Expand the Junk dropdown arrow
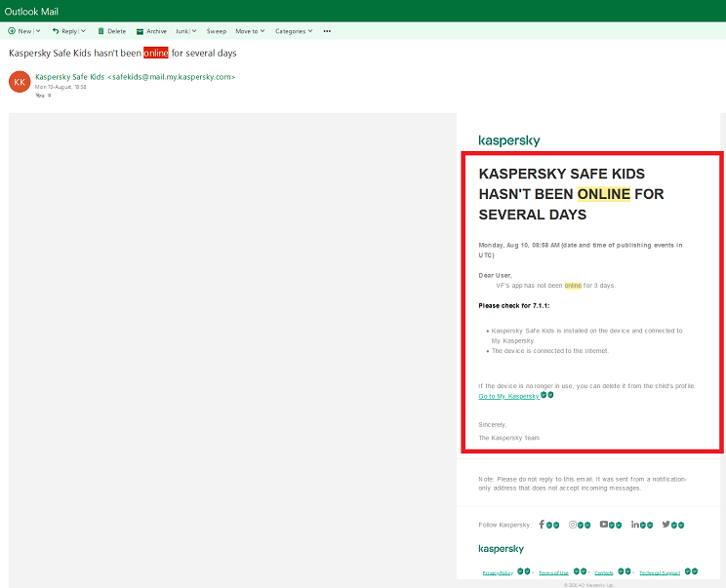The image size is (726, 588). 194,31
